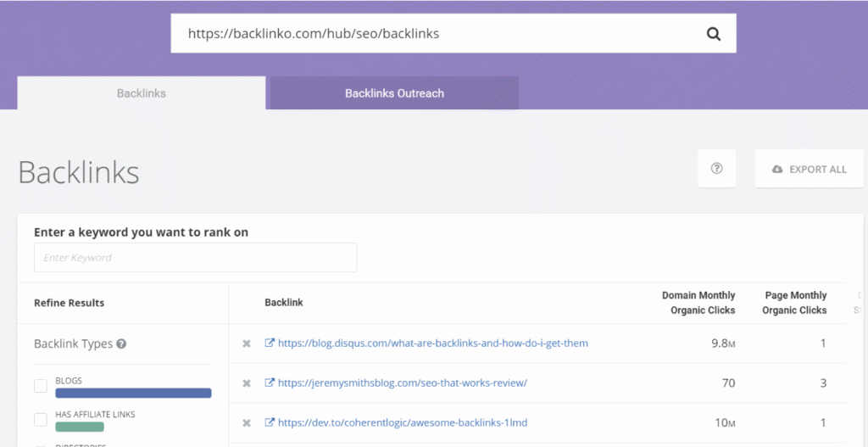
Task: Click the large Backlinks page heading
Action: tap(79, 173)
